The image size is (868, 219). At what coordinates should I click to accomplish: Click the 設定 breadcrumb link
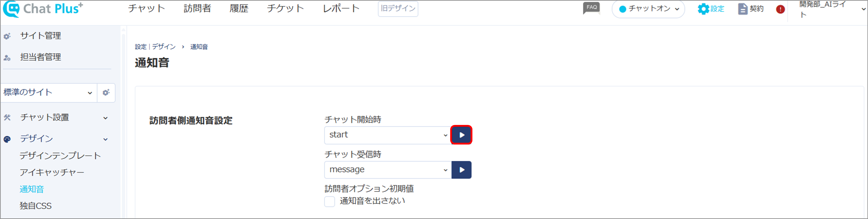coord(141,47)
